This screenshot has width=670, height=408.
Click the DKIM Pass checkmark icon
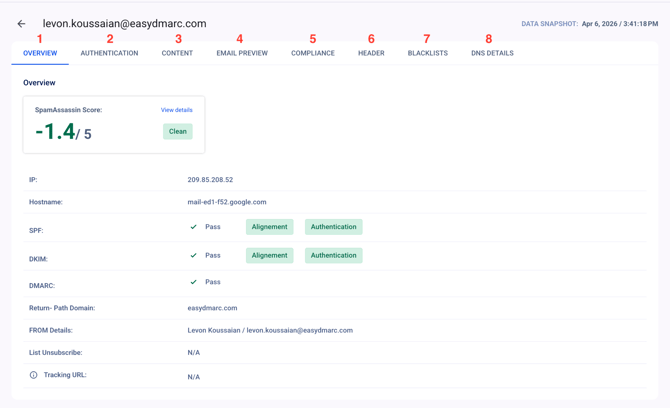click(x=194, y=256)
